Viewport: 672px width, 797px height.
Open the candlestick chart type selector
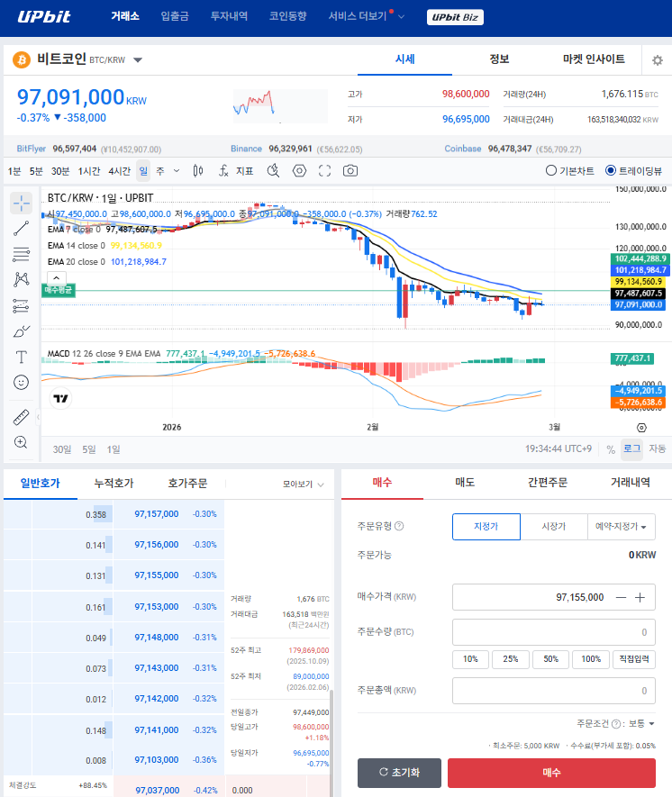[198, 171]
